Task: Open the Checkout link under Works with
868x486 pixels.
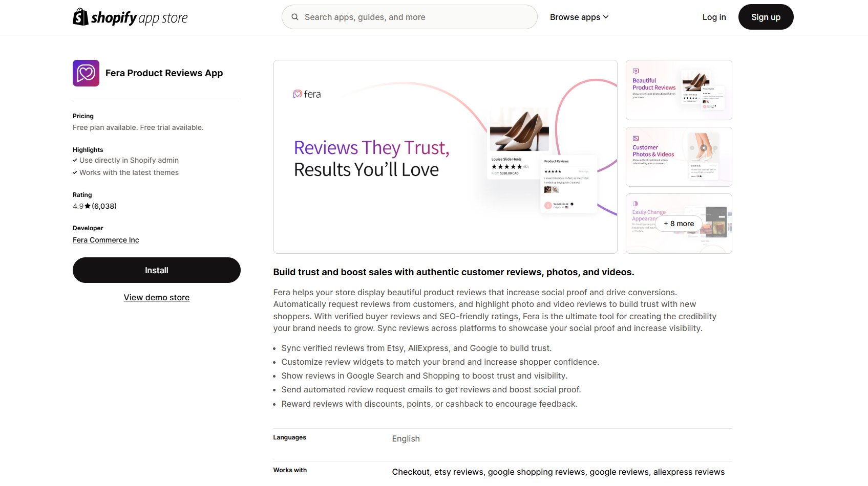Action: [x=411, y=472]
